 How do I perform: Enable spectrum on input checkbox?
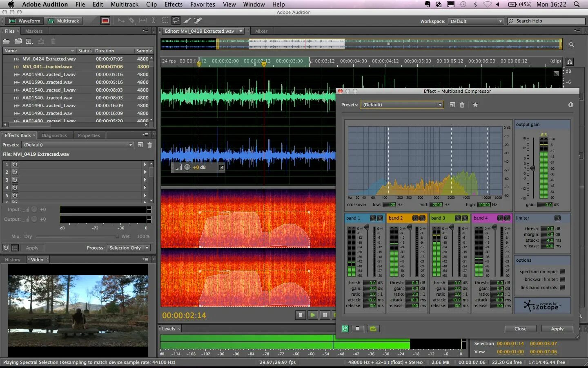click(563, 272)
